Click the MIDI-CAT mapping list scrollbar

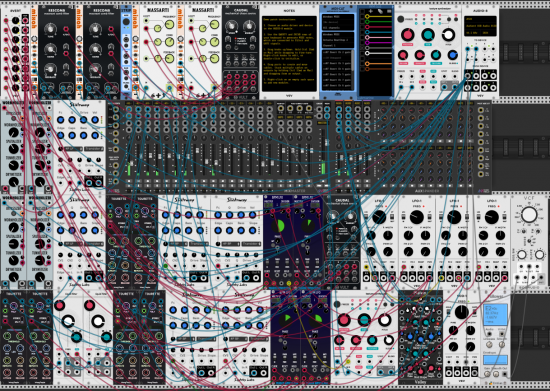[x=353, y=61]
